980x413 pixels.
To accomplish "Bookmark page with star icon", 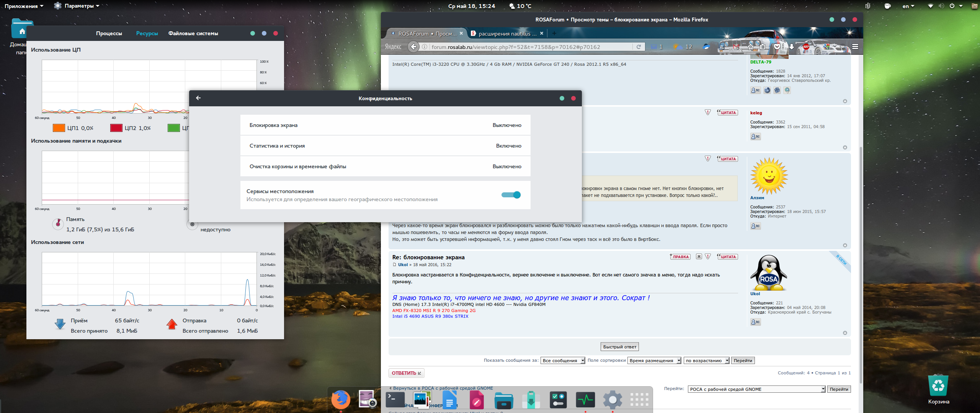I will tap(751, 47).
